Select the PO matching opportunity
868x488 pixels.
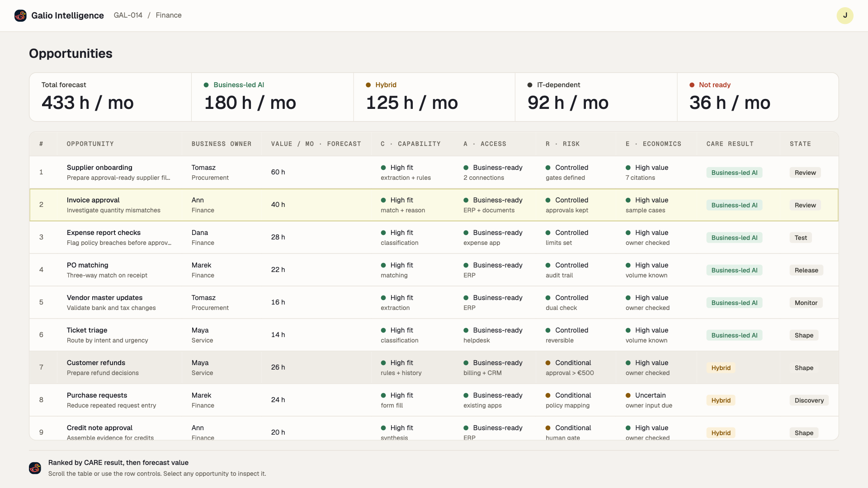[88, 265]
